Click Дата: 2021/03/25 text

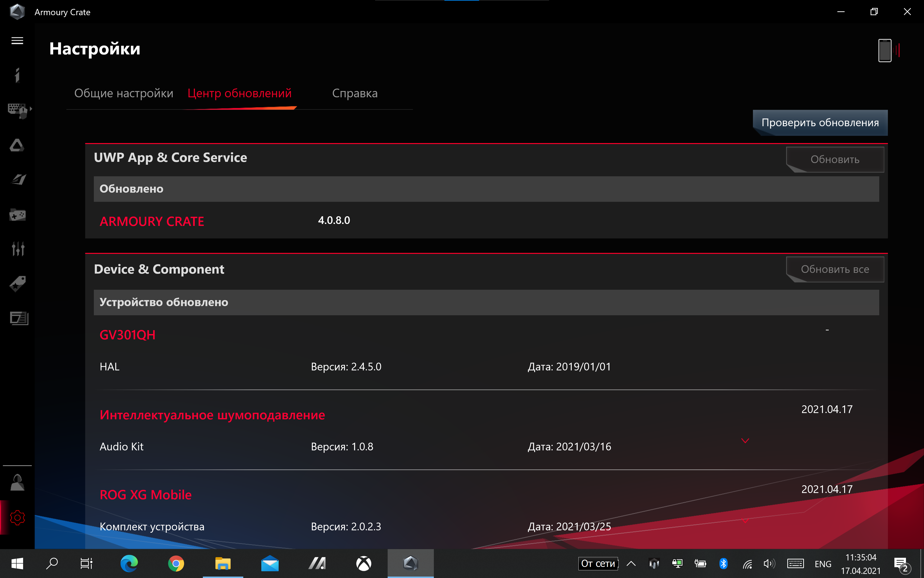coord(569,526)
